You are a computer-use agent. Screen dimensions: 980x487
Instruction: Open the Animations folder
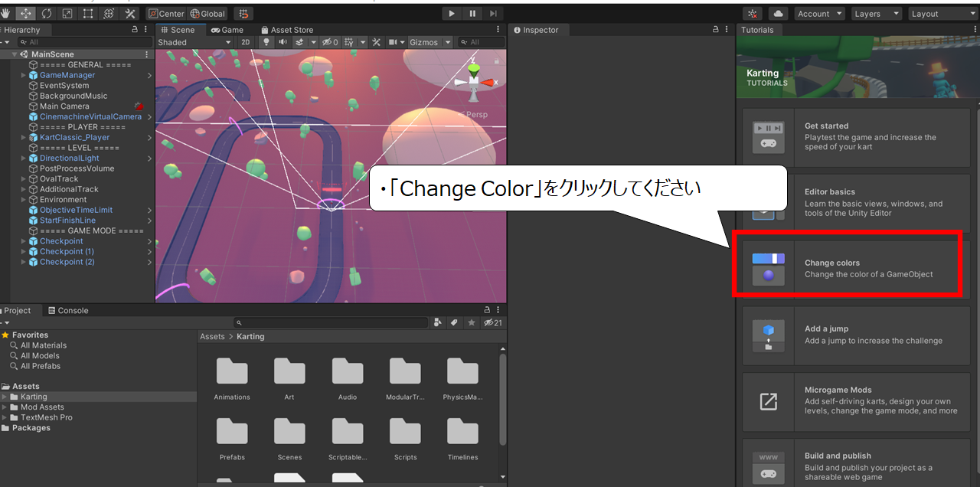pyautogui.click(x=232, y=379)
